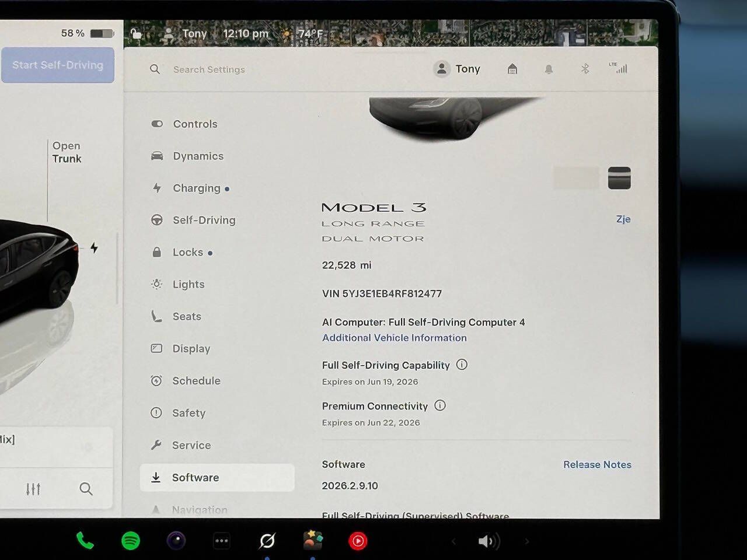Image resolution: width=747 pixels, height=560 pixels.
Task: Lower volume with the left arrow
Action: coord(453,541)
